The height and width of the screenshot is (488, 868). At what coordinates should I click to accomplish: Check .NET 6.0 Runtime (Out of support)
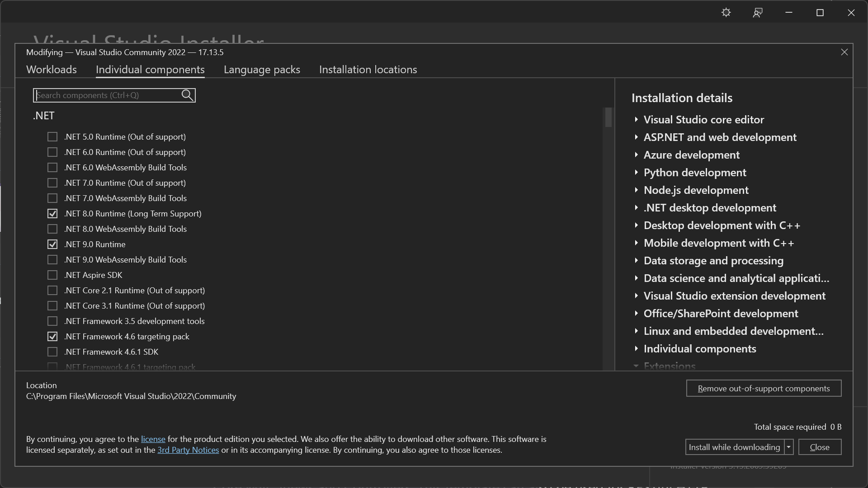pyautogui.click(x=52, y=152)
